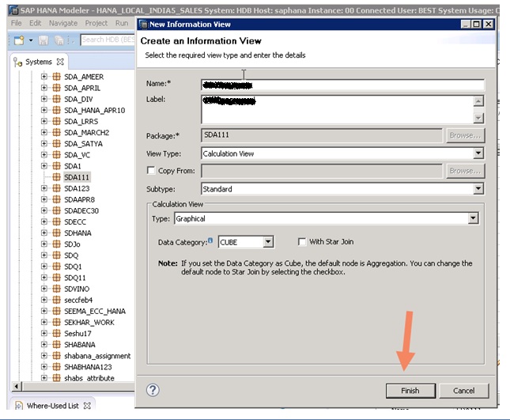The image size is (510, 420).
Task: Click the Data Category info icon
Action: [x=210, y=240]
